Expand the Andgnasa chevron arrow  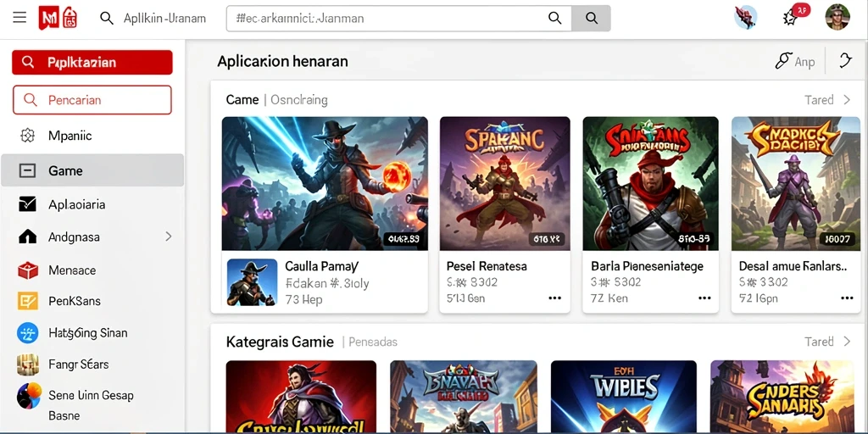pyautogui.click(x=169, y=237)
